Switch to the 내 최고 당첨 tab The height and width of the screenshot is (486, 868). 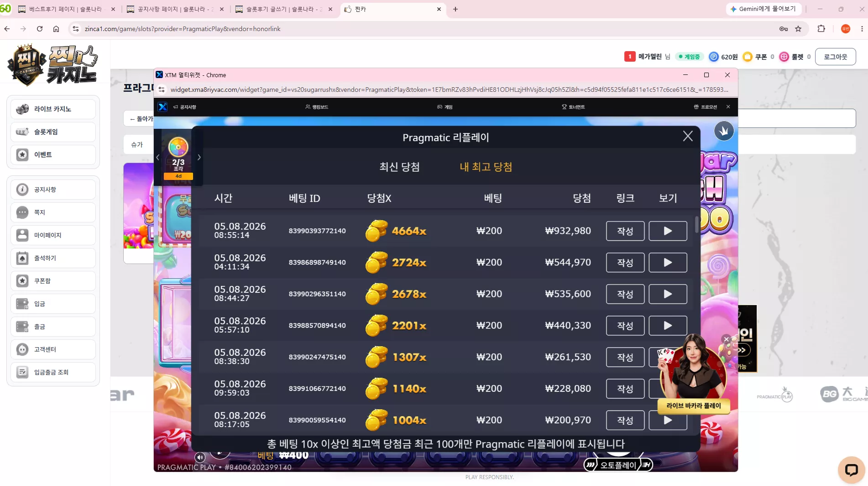(486, 167)
